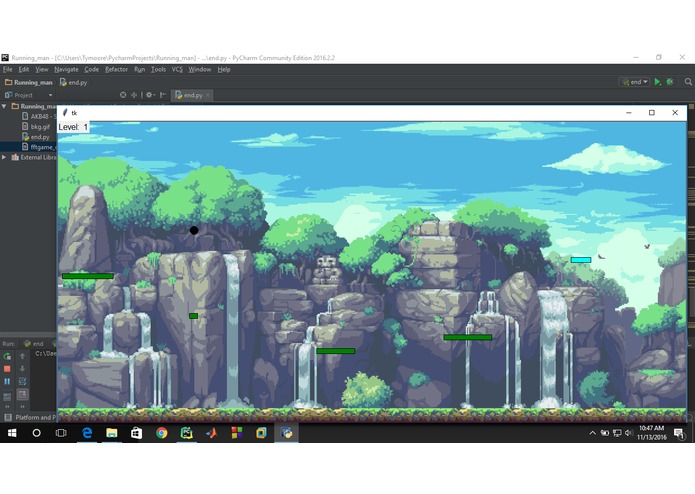Click the end.py breadcrumb in navigation bar
The width and height of the screenshot is (695, 494).
point(74,82)
